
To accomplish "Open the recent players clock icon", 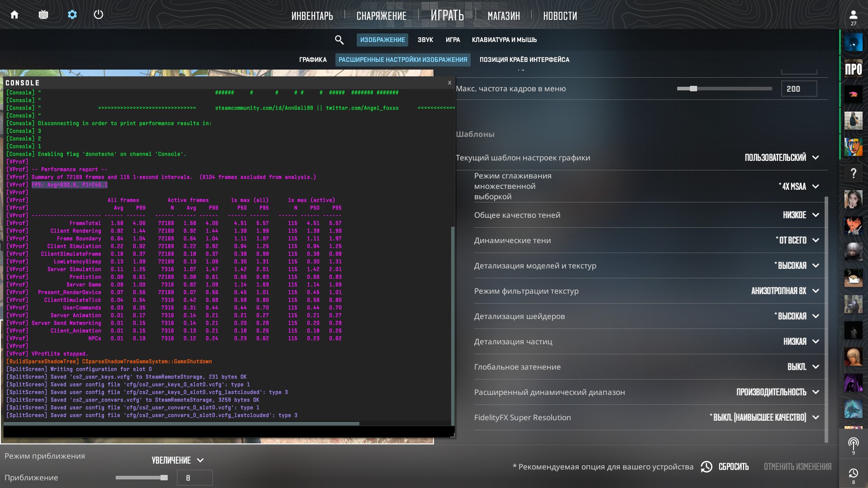I will 853,474.
